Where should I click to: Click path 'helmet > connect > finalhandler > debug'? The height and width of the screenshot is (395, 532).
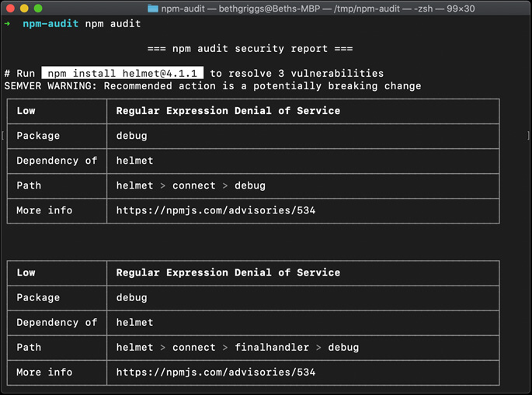point(238,347)
